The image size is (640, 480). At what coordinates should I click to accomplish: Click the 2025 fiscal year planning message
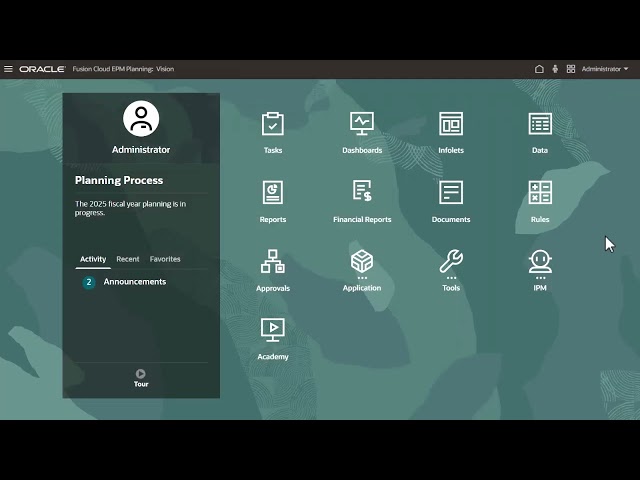[x=130, y=208]
